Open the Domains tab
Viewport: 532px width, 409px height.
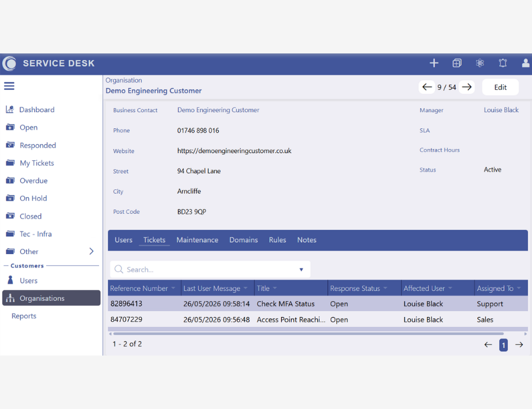click(x=244, y=240)
